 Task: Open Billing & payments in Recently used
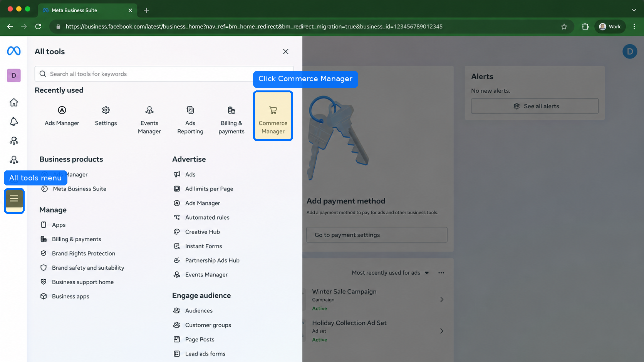tap(231, 120)
